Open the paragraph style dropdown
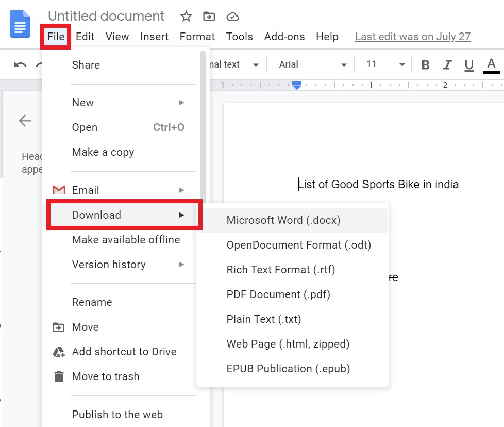Viewport: 504px width, 427px height. click(x=233, y=64)
